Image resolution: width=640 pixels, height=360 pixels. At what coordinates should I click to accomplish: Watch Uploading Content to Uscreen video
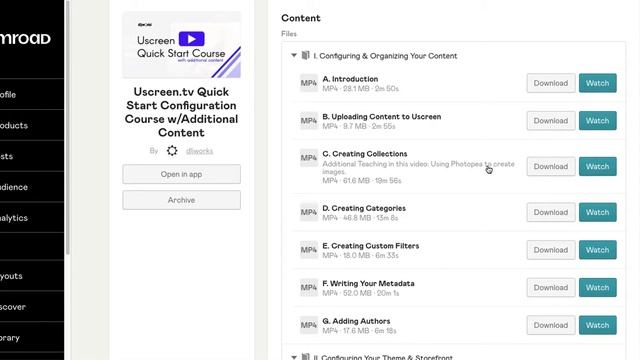click(x=598, y=121)
